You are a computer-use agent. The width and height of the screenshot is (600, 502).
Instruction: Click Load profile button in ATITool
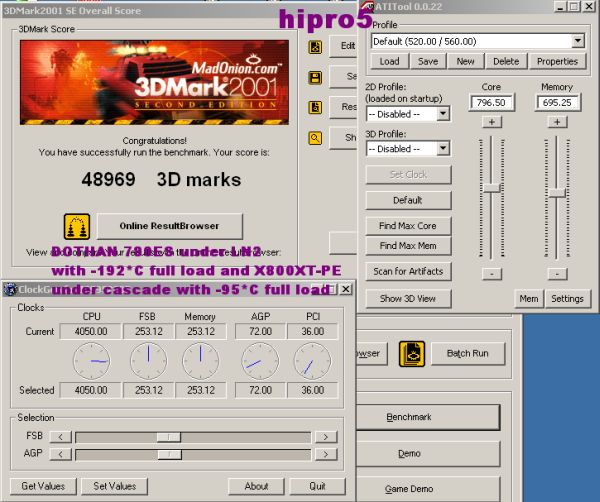coord(389,62)
